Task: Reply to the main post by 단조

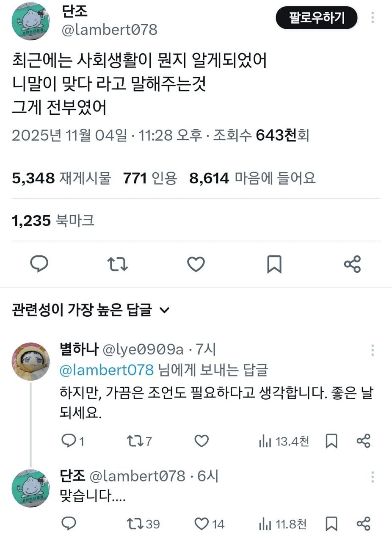Action: coord(39,264)
